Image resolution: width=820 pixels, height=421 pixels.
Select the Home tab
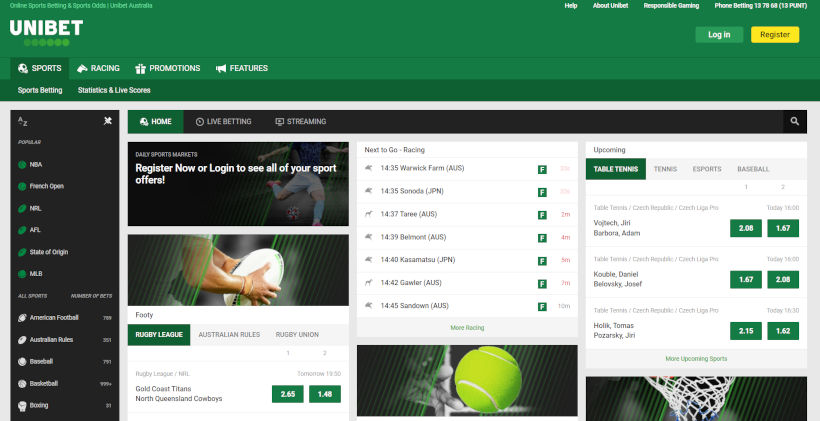(x=156, y=121)
